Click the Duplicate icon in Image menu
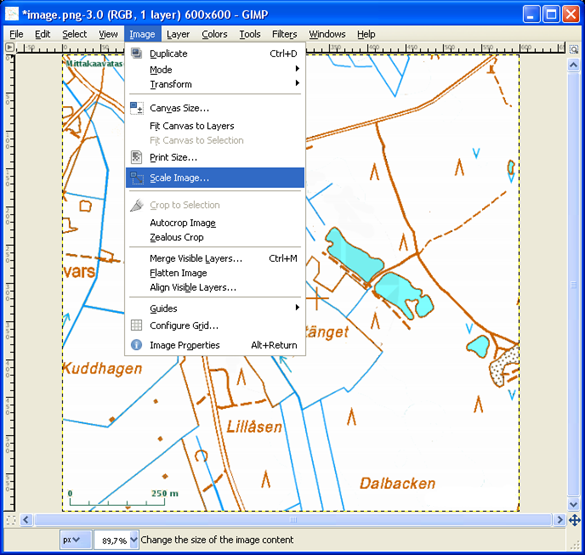Image resolution: width=585 pixels, height=555 pixels. pos(137,53)
